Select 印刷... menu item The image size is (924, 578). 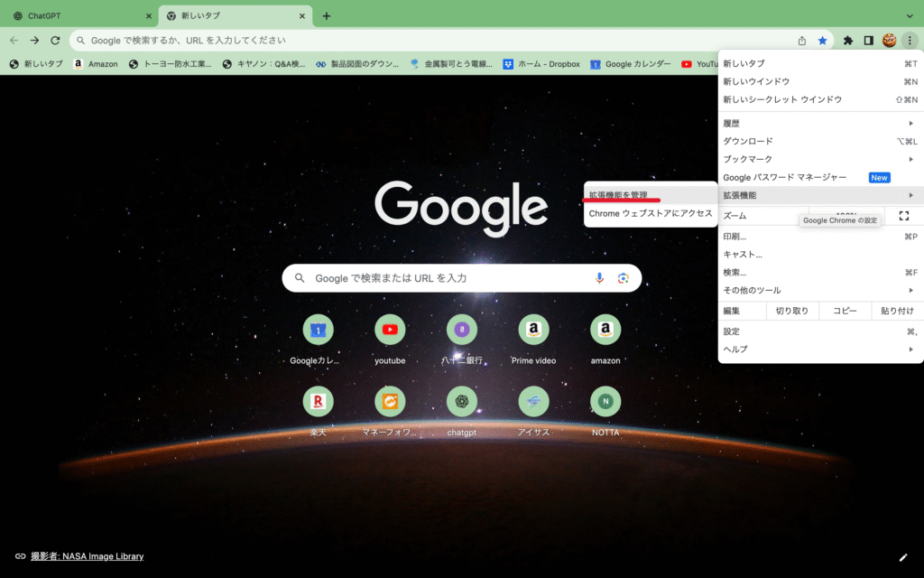[x=820, y=237]
